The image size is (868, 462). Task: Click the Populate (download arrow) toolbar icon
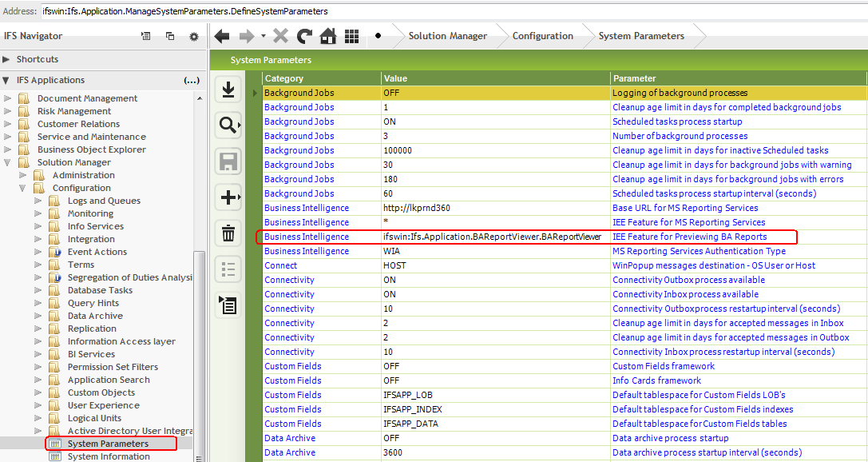tap(228, 90)
